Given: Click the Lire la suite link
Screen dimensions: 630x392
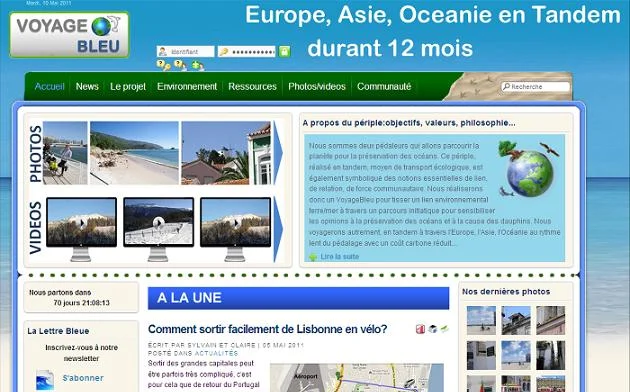Looking at the screenshot, I should point(340,257).
